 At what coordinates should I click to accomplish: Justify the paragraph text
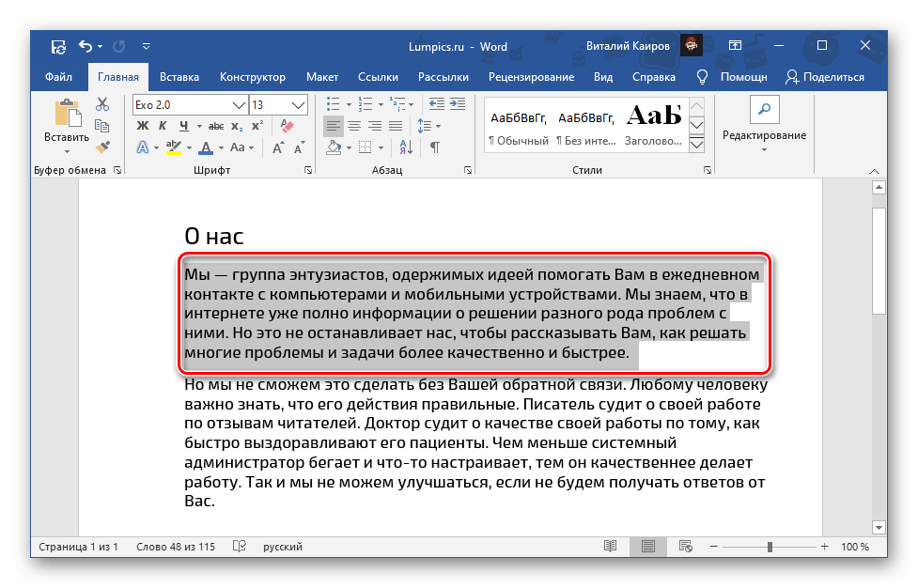[x=397, y=126]
